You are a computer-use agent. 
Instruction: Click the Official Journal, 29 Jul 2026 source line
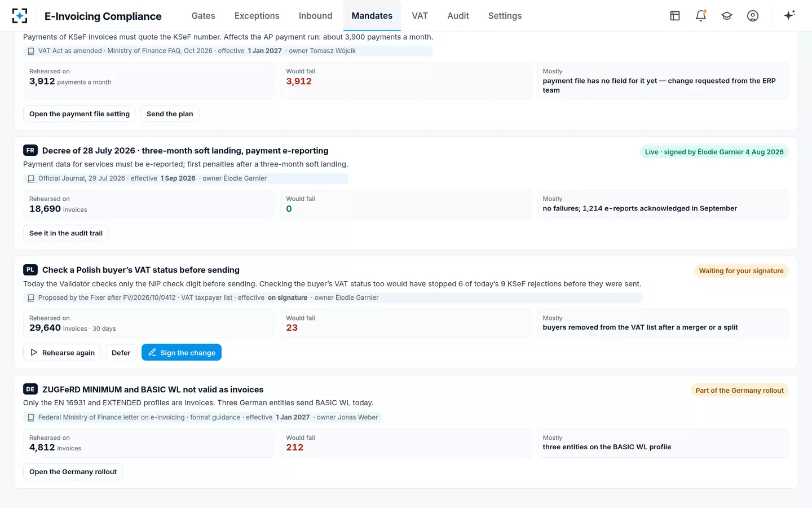tap(186, 178)
